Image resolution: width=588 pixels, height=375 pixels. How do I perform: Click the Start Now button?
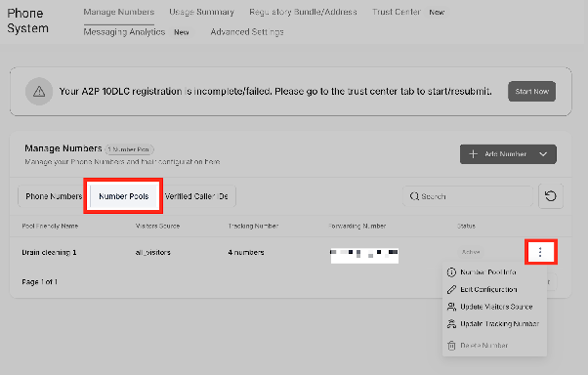coord(531,92)
